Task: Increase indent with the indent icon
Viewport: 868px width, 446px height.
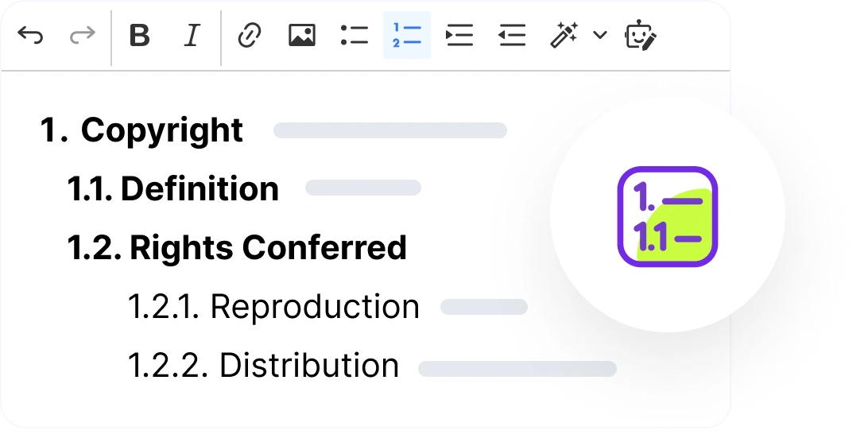Action: pos(459,36)
